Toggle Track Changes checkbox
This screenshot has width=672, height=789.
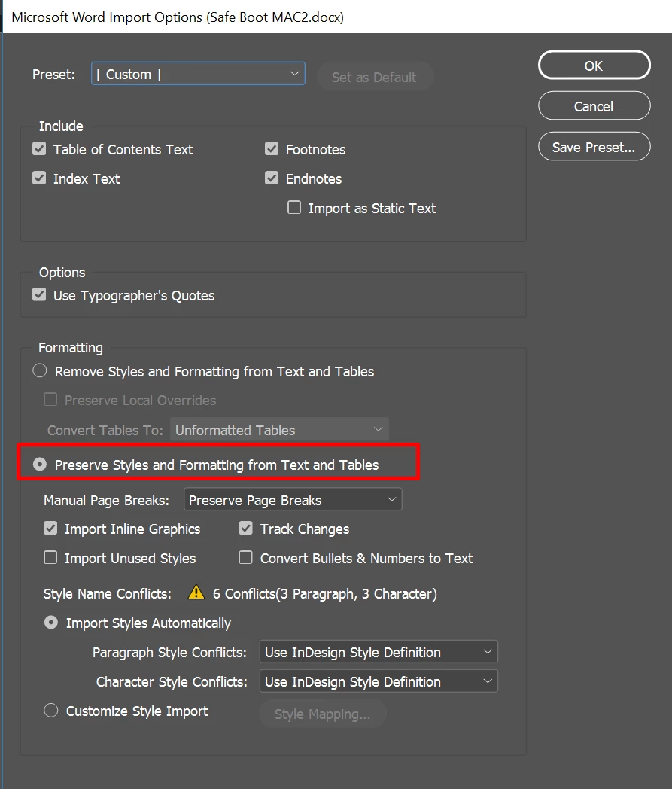tap(246, 529)
